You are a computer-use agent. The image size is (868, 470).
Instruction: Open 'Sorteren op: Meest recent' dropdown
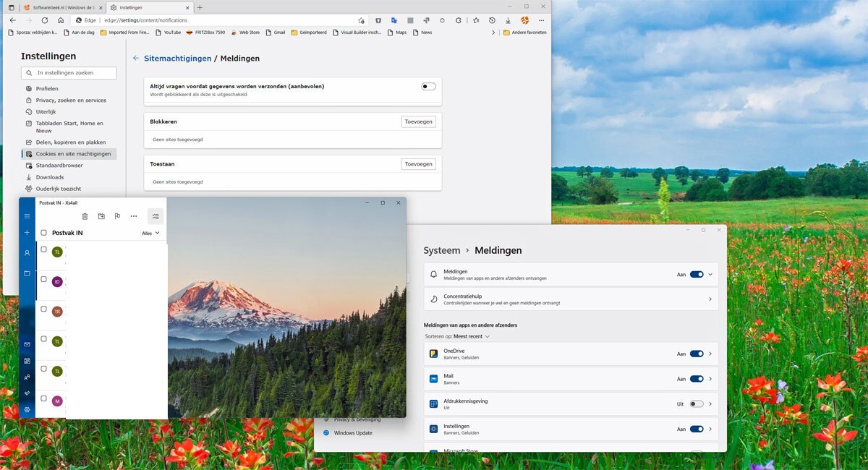pos(457,336)
